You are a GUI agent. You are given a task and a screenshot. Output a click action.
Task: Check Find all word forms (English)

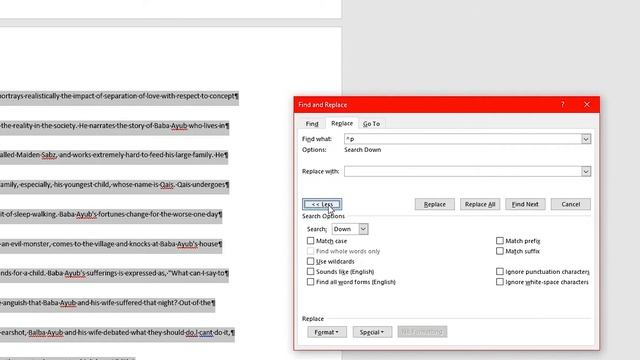pos(311,282)
